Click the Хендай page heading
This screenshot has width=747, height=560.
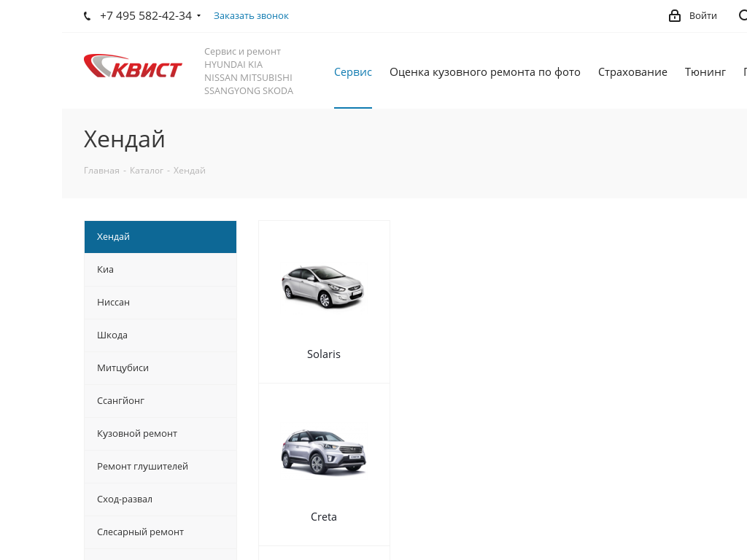pyautogui.click(x=124, y=139)
